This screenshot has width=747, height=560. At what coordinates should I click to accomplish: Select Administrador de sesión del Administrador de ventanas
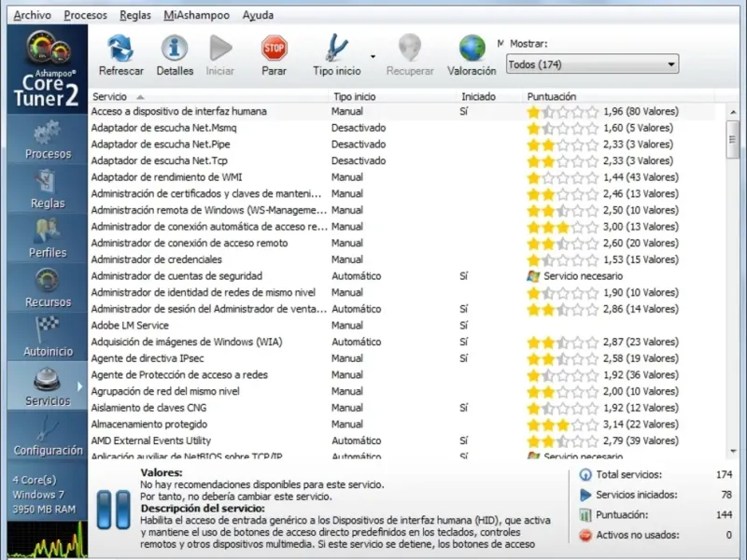point(402,309)
